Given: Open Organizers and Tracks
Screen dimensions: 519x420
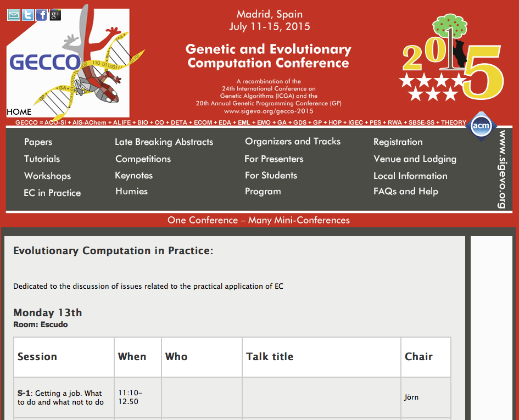Looking at the screenshot, I should tap(293, 141).
